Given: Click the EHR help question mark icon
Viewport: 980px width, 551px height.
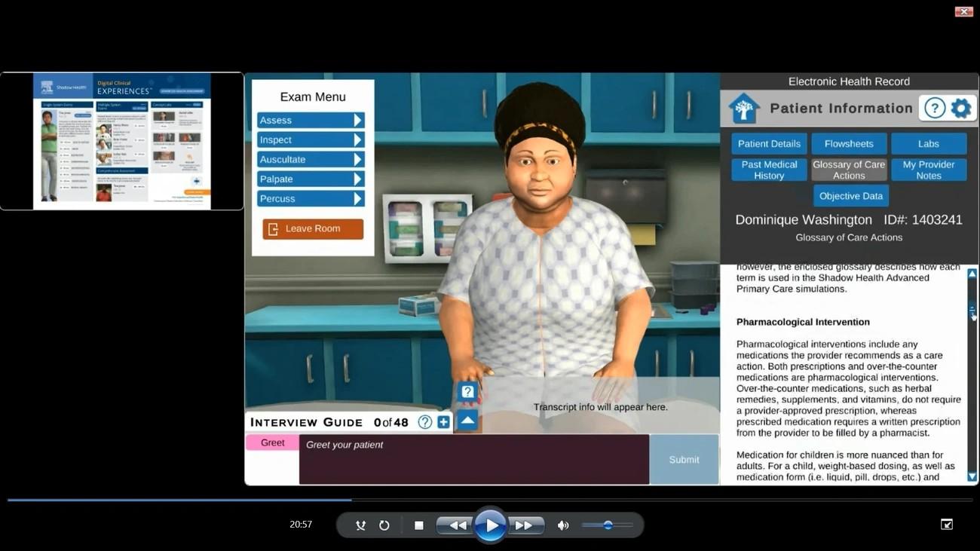Looking at the screenshot, I should coord(935,107).
